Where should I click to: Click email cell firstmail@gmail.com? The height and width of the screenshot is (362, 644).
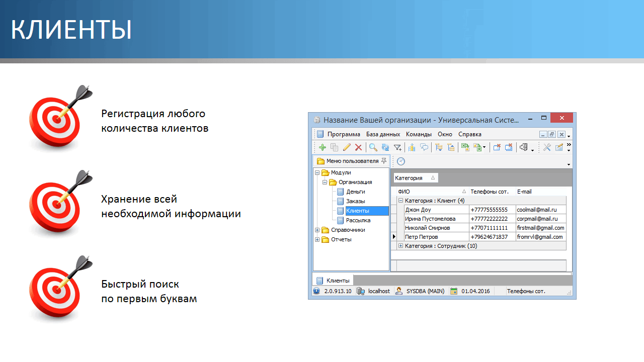tap(541, 228)
